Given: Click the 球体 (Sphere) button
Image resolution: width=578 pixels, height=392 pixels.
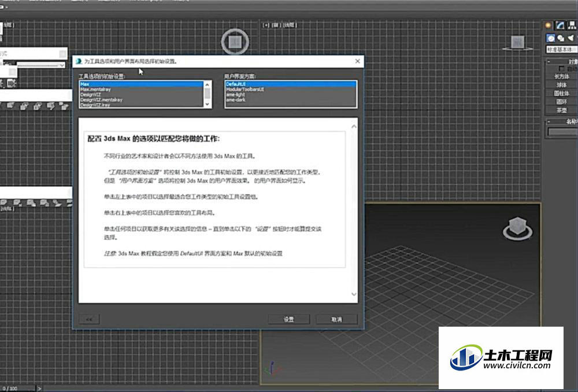Looking at the screenshot, I should (x=561, y=85).
